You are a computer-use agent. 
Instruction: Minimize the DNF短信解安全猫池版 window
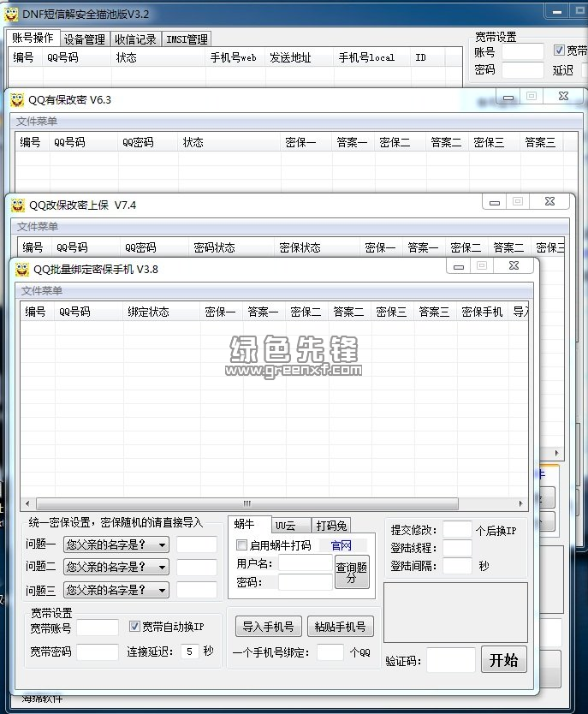click(x=557, y=11)
